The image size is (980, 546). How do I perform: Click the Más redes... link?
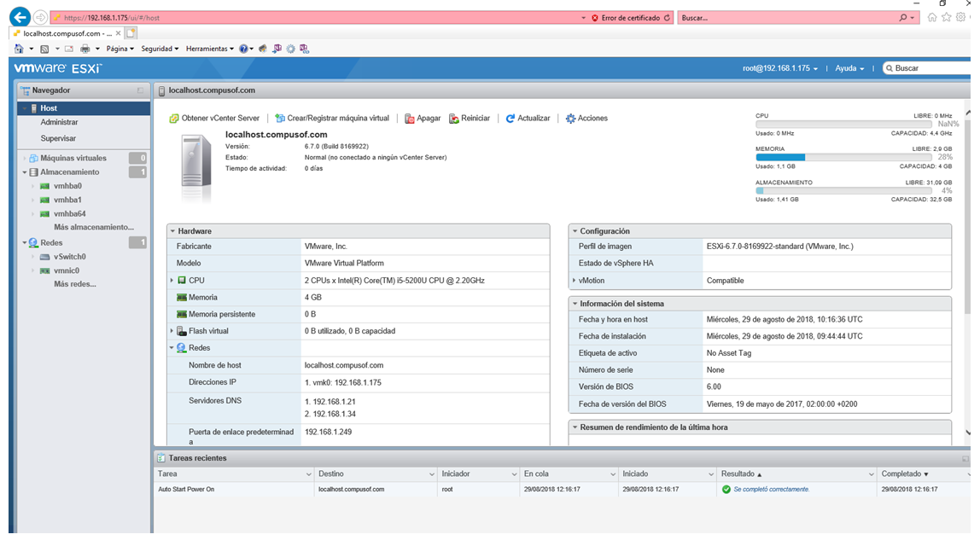point(75,284)
